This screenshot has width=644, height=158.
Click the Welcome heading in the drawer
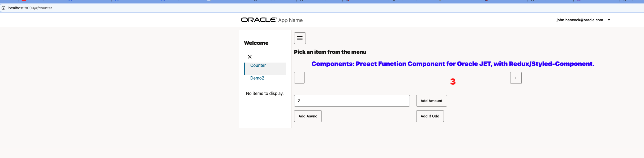coord(256,43)
